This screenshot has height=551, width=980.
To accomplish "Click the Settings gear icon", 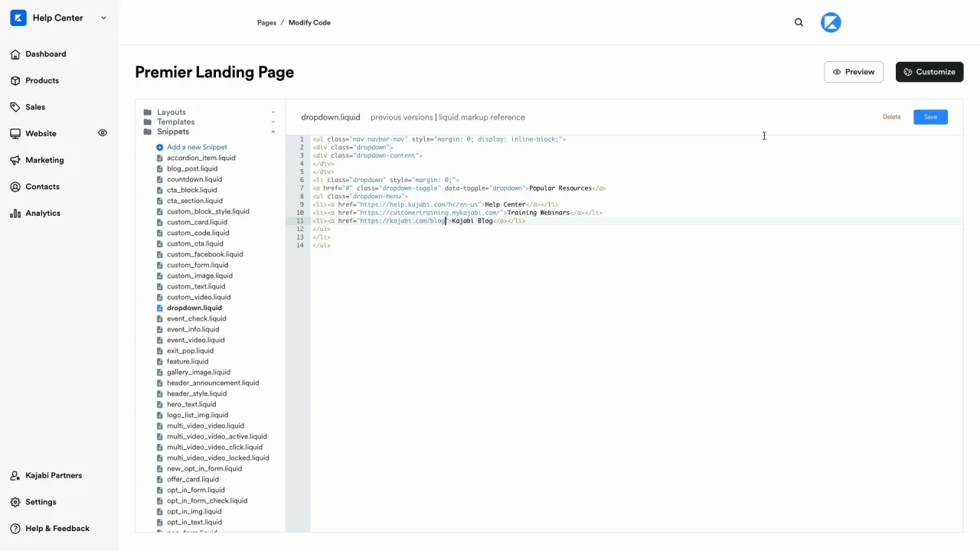I will (15, 502).
